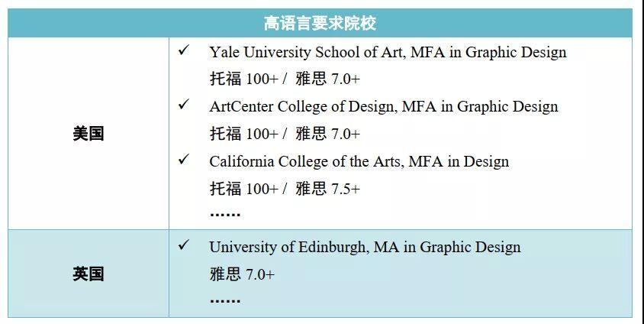Click the 英国 country cell

coord(89,274)
